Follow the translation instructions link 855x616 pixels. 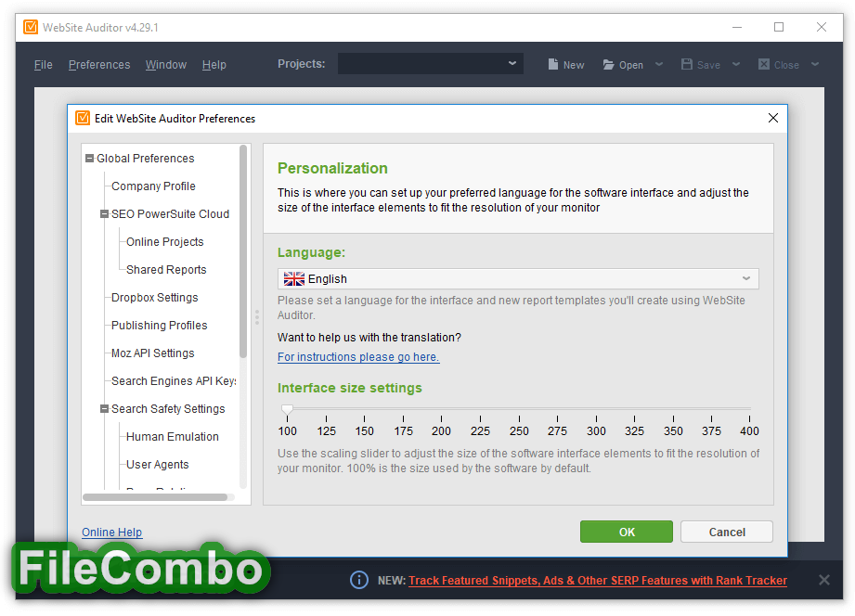coord(358,356)
